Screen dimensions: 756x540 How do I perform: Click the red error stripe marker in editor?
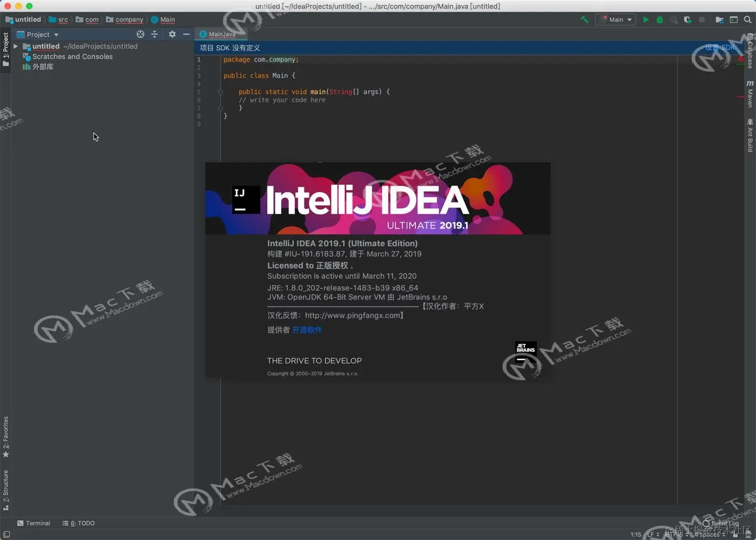point(740,97)
